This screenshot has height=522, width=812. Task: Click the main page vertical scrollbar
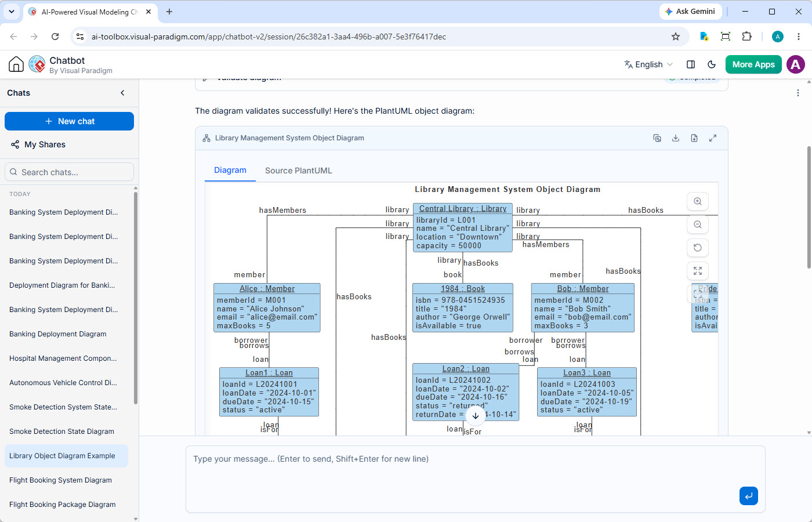(809, 207)
